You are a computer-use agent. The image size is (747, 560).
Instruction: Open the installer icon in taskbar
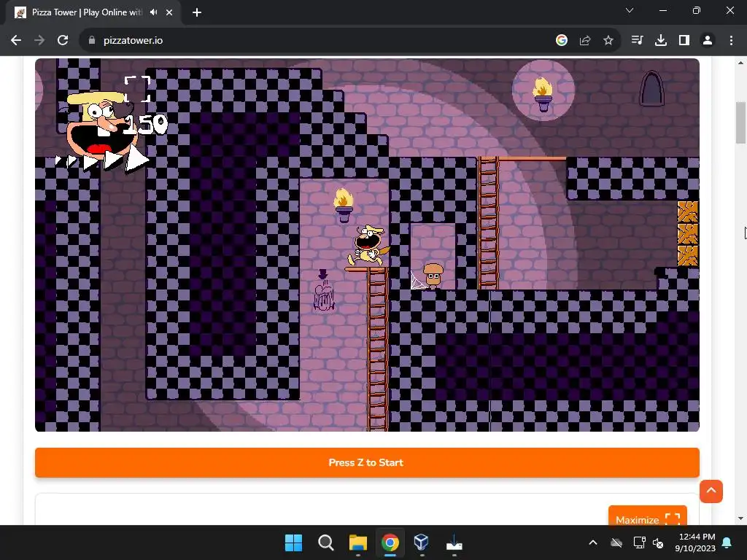point(454,542)
